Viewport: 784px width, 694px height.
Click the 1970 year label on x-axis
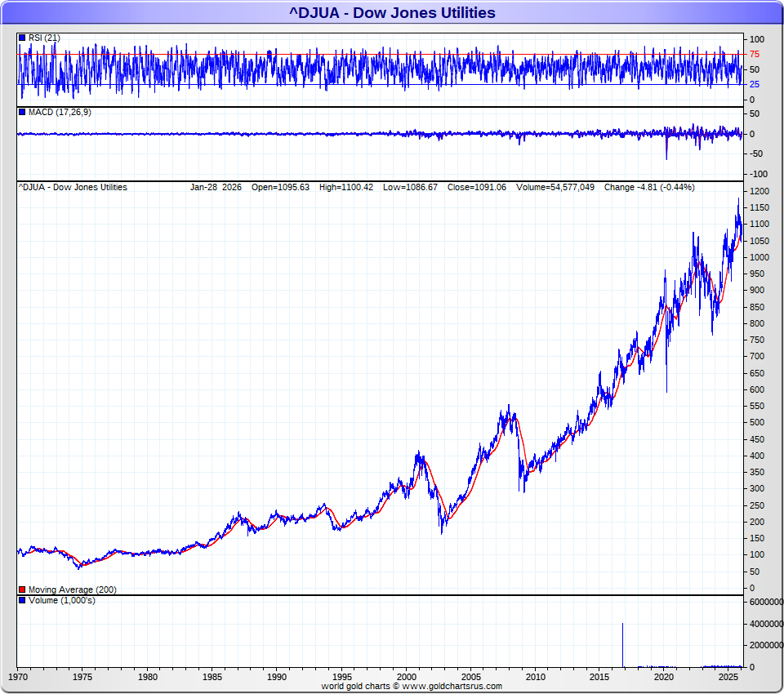point(18,677)
